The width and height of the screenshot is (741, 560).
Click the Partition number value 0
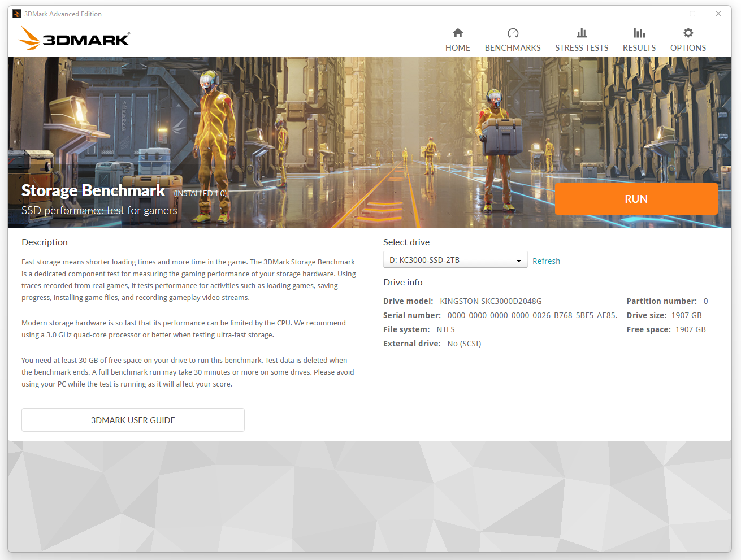(x=705, y=301)
